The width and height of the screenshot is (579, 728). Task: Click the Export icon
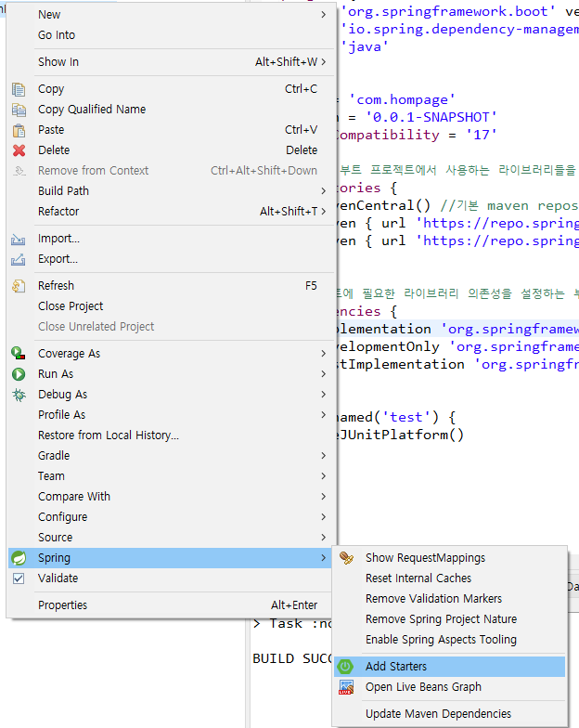(19, 259)
